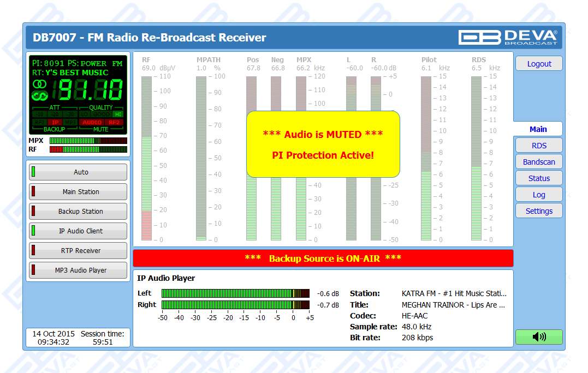Click the speaker audio listen button
The image size is (588, 373).
click(x=539, y=337)
